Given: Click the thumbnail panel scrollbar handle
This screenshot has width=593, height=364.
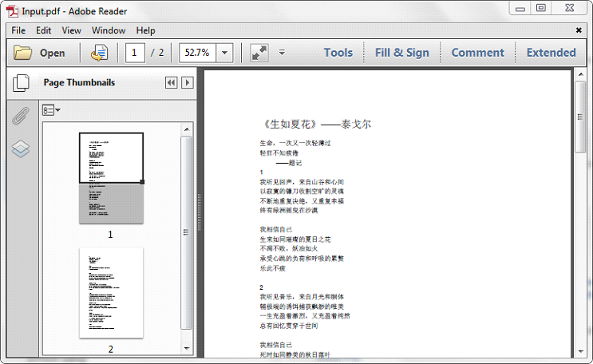Looking at the screenshot, I should point(187,233).
